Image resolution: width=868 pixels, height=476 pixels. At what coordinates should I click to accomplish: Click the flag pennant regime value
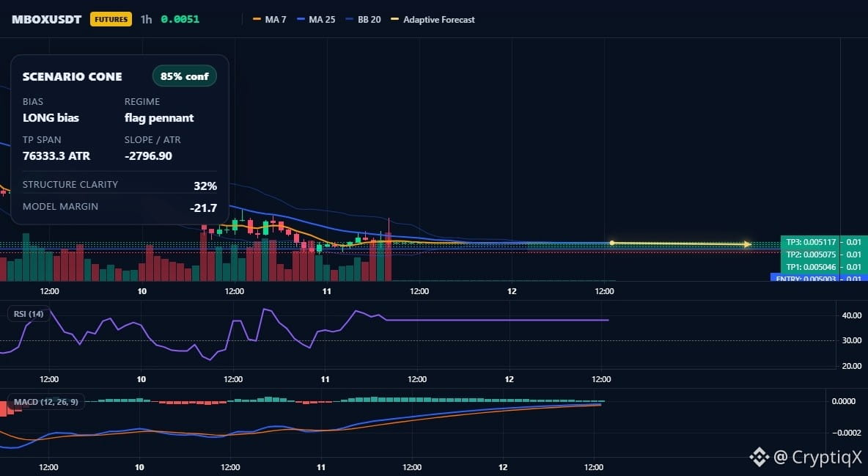(x=159, y=118)
